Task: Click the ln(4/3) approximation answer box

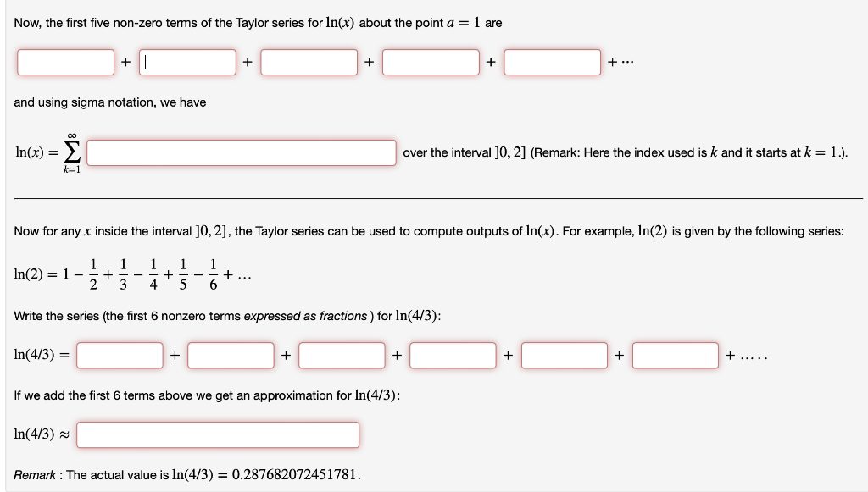Action: point(217,434)
